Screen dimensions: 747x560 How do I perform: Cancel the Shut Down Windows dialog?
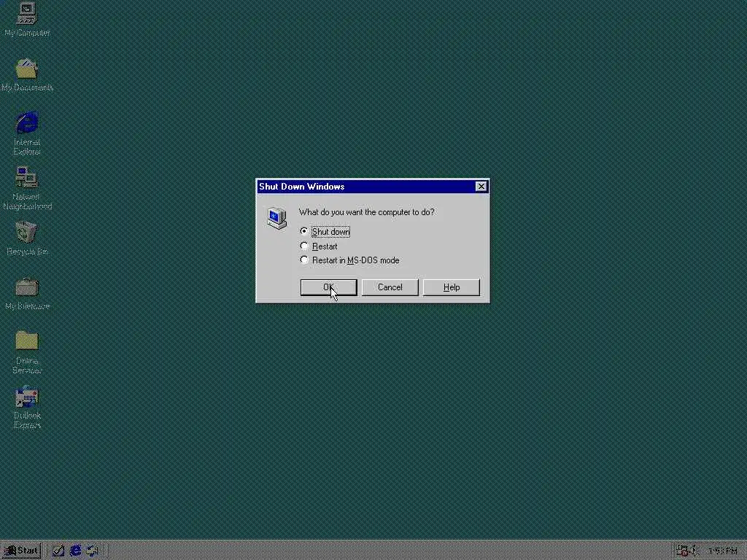390,287
